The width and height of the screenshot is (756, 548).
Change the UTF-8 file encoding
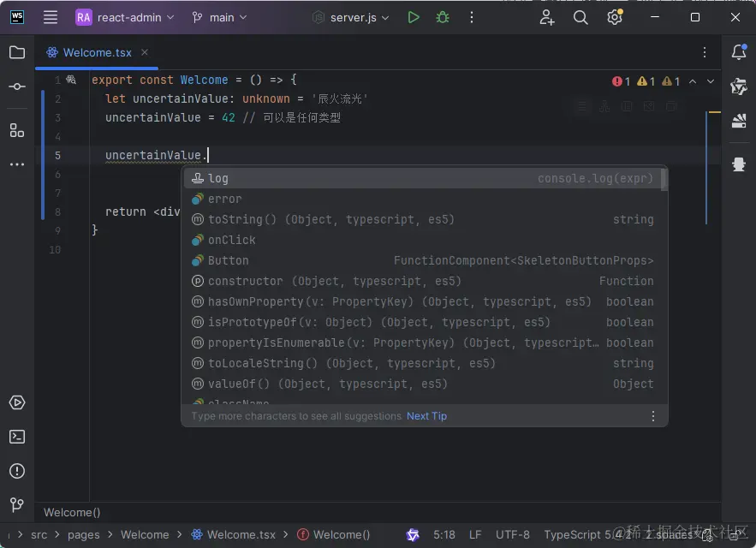point(513,534)
